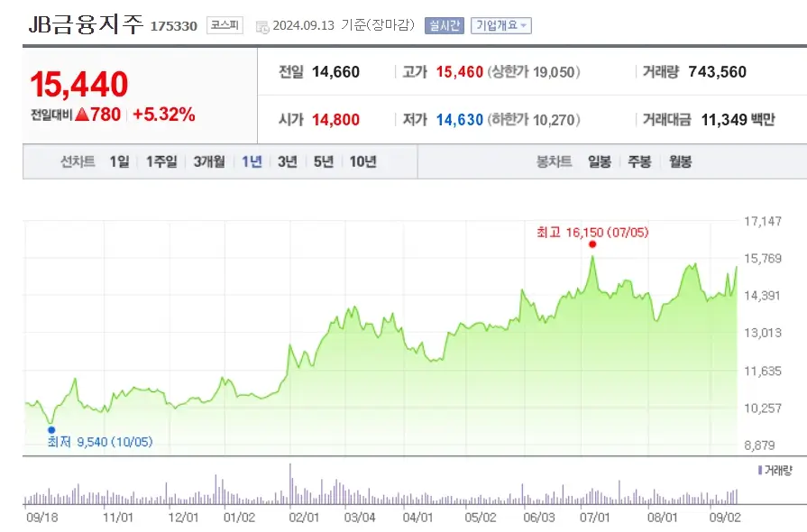807x532 pixels.
Task: Switch to the 3년 chart period
Action: pos(288,164)
